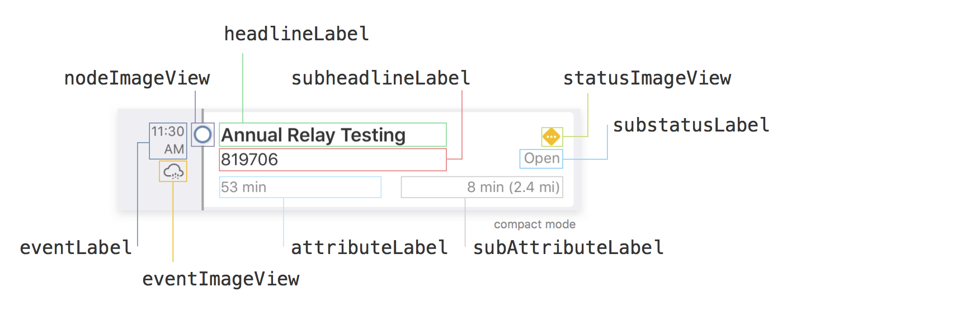The image size is (980, 310).
Task: Click the circular node icon on the timeline
Action: (202, 135)
